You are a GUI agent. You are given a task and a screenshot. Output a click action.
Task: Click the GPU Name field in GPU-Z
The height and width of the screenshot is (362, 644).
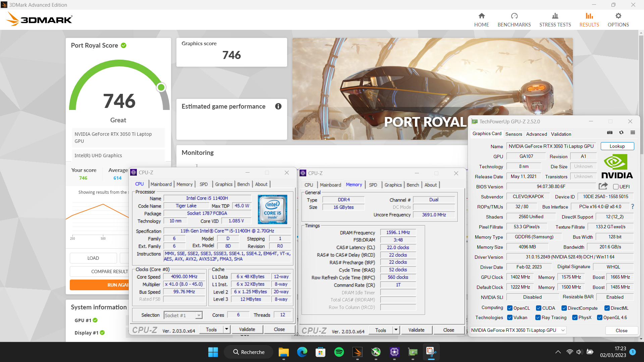point(551,146)
